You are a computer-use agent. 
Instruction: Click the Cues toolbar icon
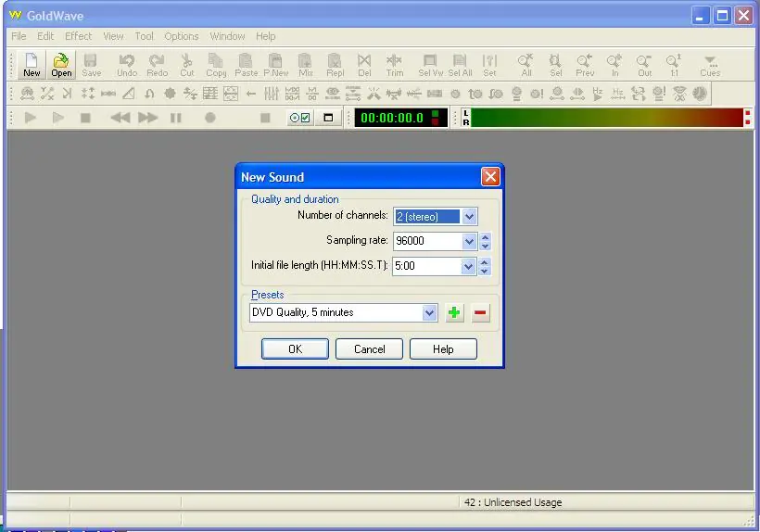710,65
